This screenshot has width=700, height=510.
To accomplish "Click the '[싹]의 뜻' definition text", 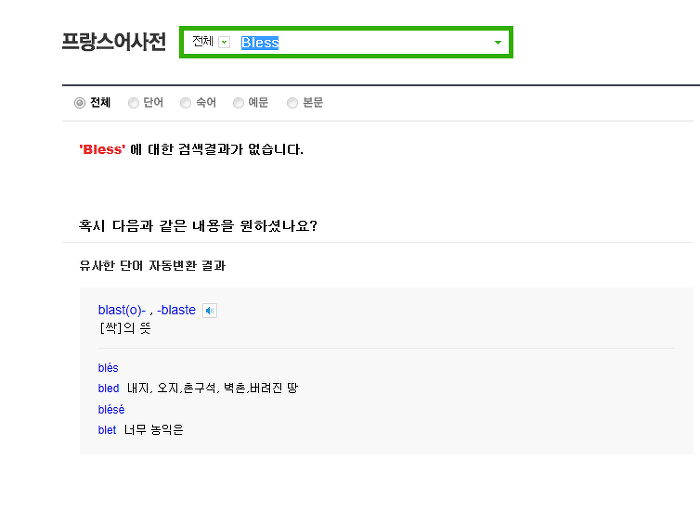I will point(125,328).
